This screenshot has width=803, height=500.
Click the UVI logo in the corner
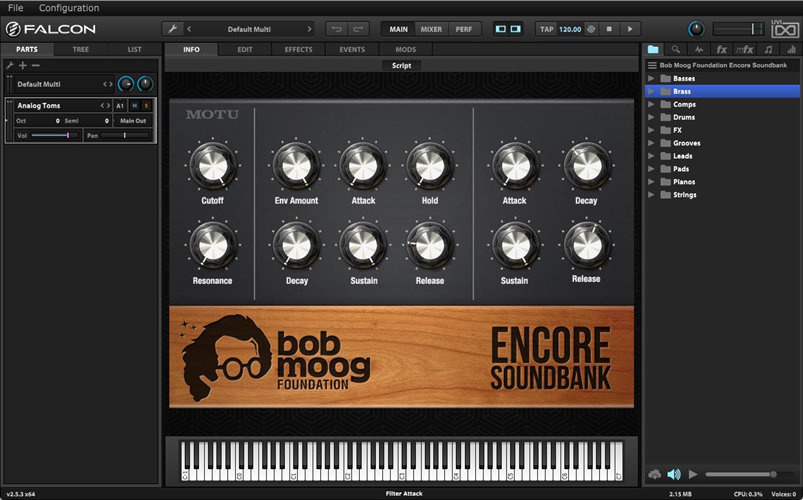click(785, 29)
